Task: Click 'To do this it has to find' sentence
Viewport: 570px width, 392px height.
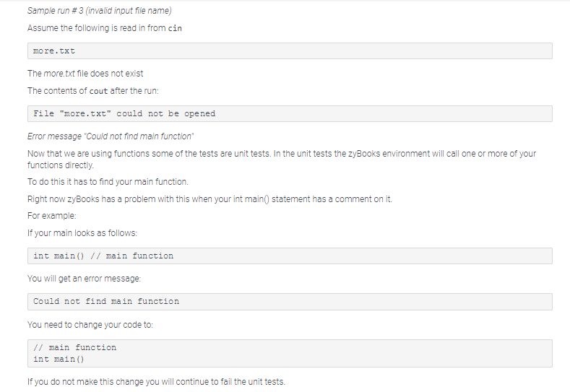Action: click(108, 182)
